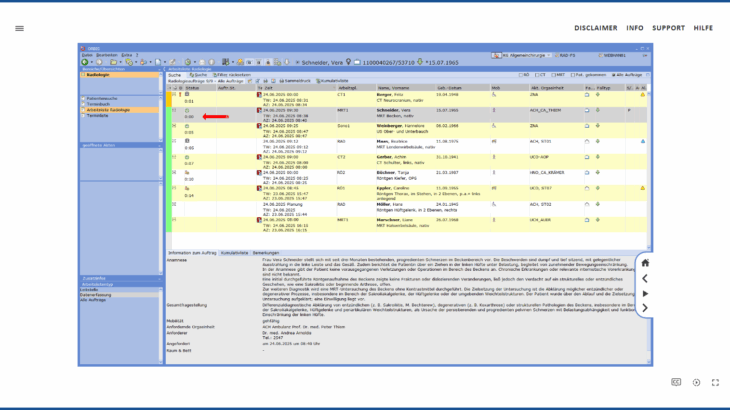Image resolution: width=730 pixels, height=410 pixels.
Task: Open the hamburger menu at top left
Action: (19, 28)
